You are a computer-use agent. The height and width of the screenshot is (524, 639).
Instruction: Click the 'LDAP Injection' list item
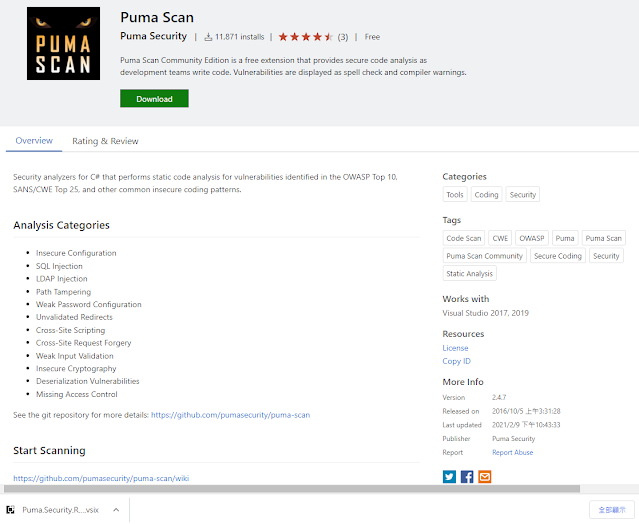point(62,279)
